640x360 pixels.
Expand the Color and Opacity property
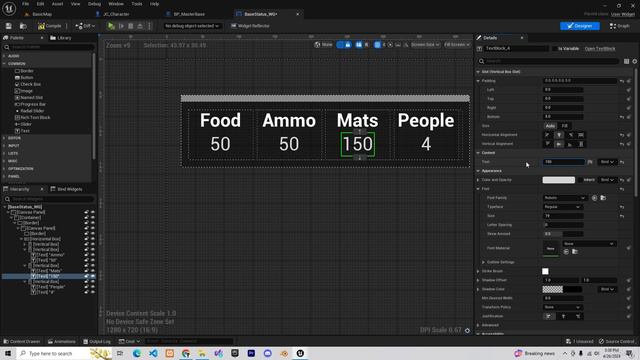478,180
